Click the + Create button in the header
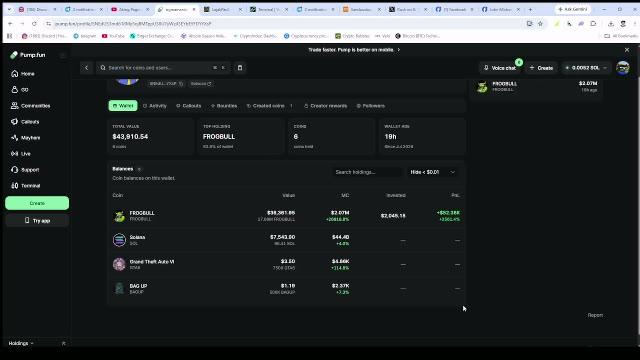 (x=541, y=68)
